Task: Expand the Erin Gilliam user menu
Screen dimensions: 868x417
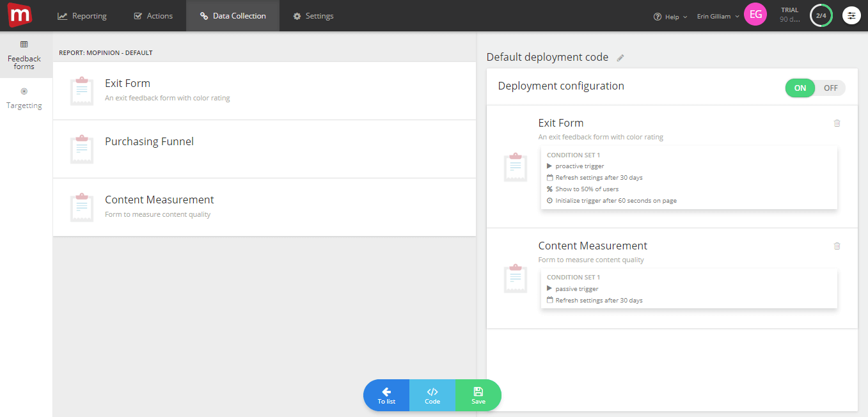Action: 716,17
